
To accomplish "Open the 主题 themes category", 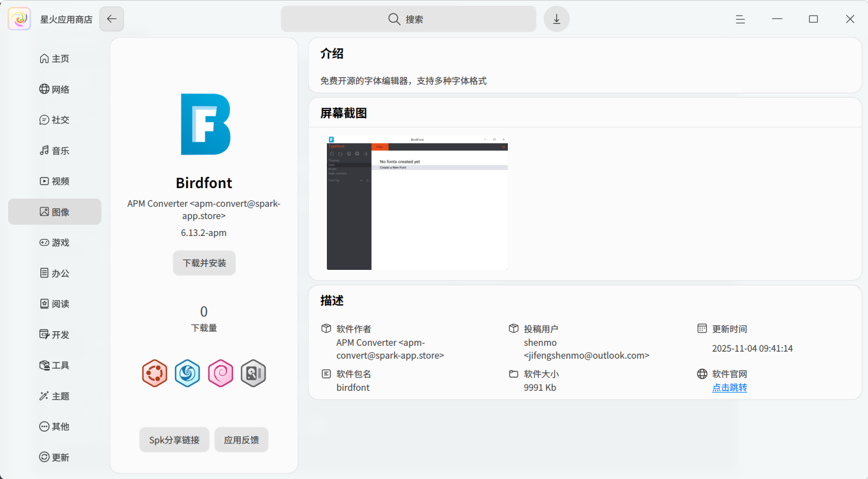I will coord(55,395).
